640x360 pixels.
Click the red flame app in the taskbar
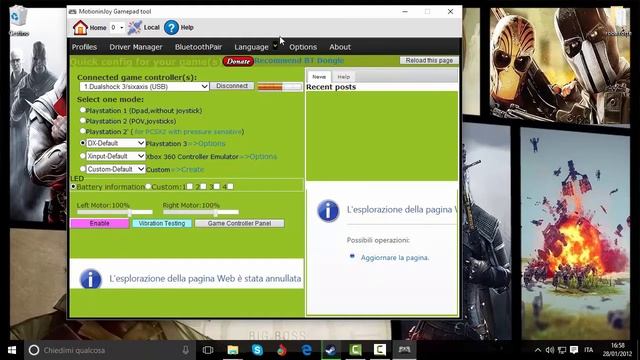(282, 350)
